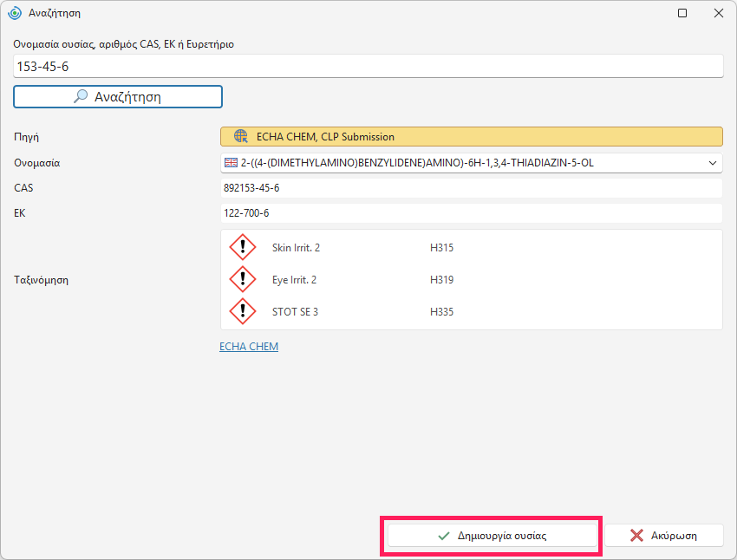The width and height of the screenshot is (737, 560).
Task: Click hazard code H335
Action: tap(442, 312)
